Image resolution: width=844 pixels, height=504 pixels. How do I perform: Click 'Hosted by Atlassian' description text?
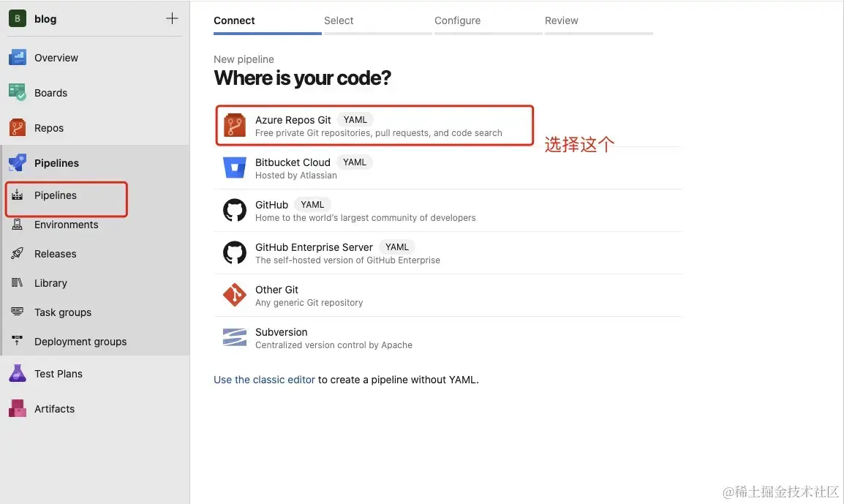(296, 176)
